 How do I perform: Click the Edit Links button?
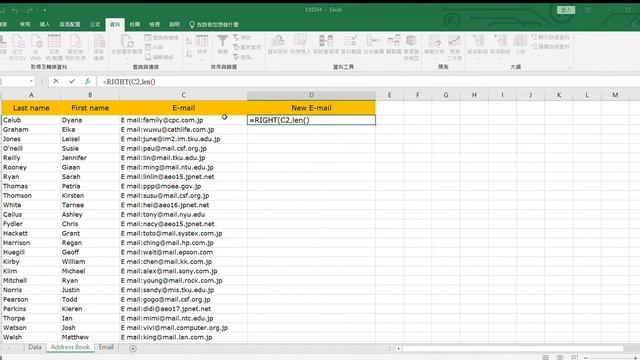pos(159,57)
